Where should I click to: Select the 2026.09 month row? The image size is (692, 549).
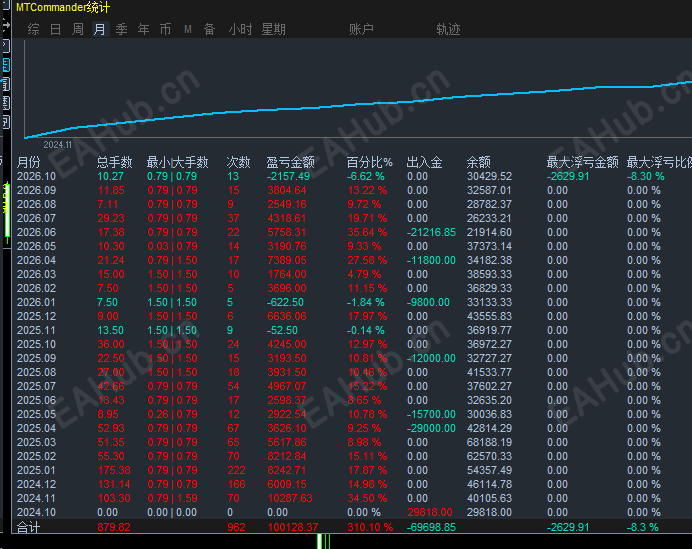[x=352, y=190]
